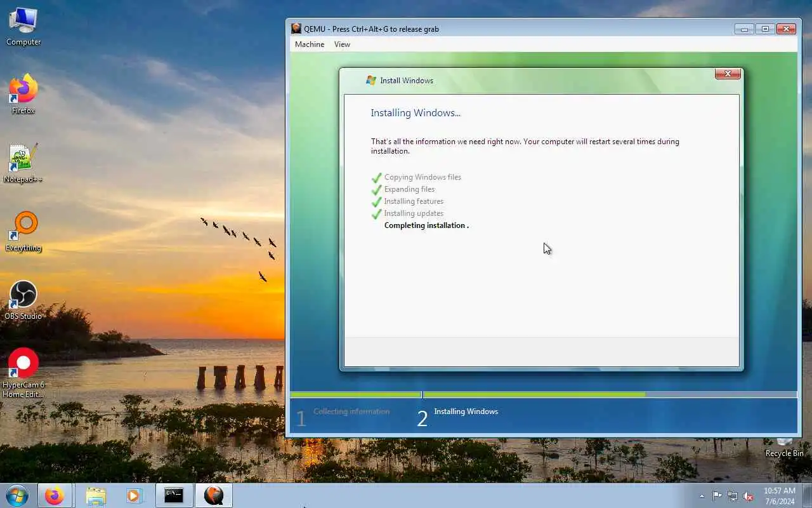Click the checkmark beside Installing features
This screenshot has height=508, width=812.
click(x=376, y=201)
